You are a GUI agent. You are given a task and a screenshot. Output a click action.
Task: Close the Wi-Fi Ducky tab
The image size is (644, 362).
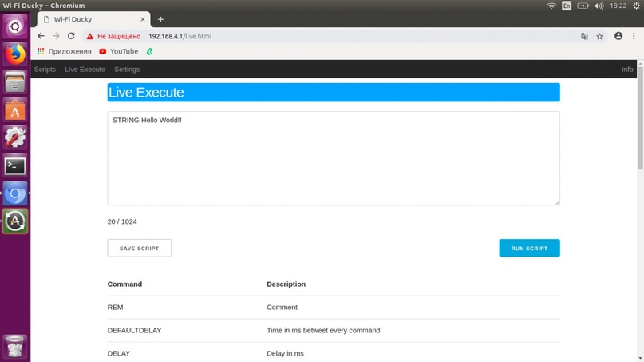tap(144, 19)
